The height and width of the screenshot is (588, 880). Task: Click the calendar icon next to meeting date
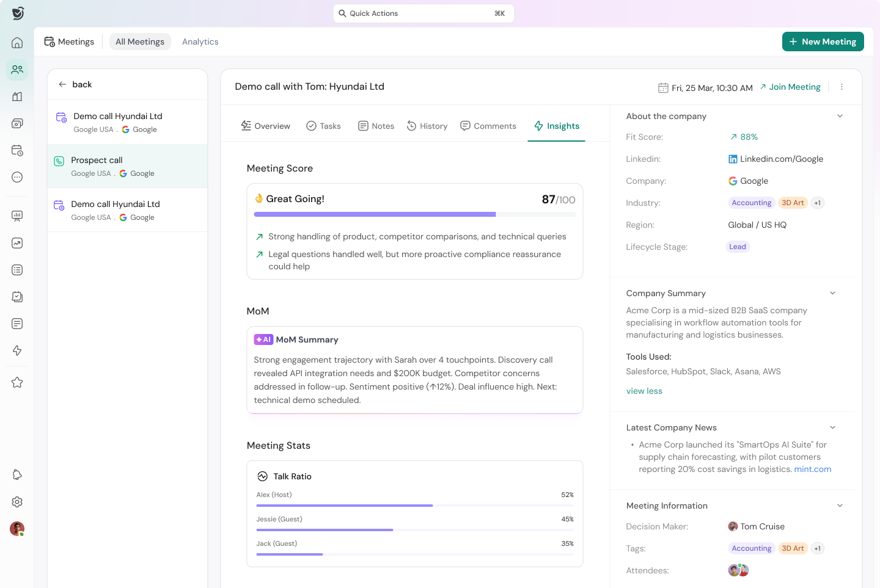pos(663,88)
